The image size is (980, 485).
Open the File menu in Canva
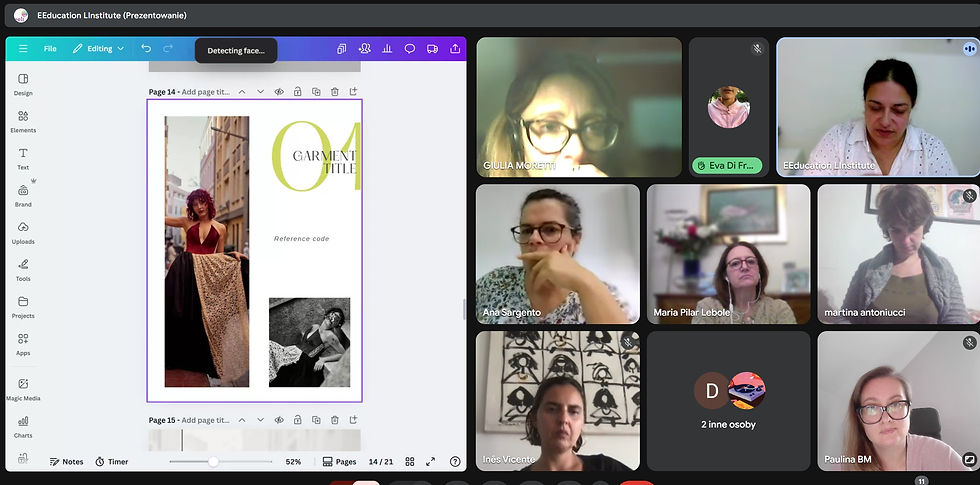coord(50,49)
